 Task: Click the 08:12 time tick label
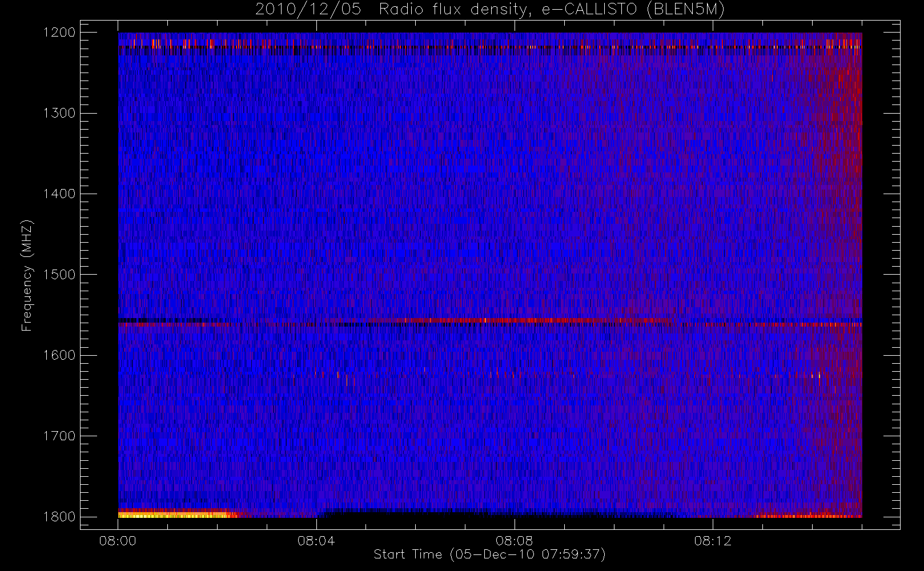pos(712,541)
